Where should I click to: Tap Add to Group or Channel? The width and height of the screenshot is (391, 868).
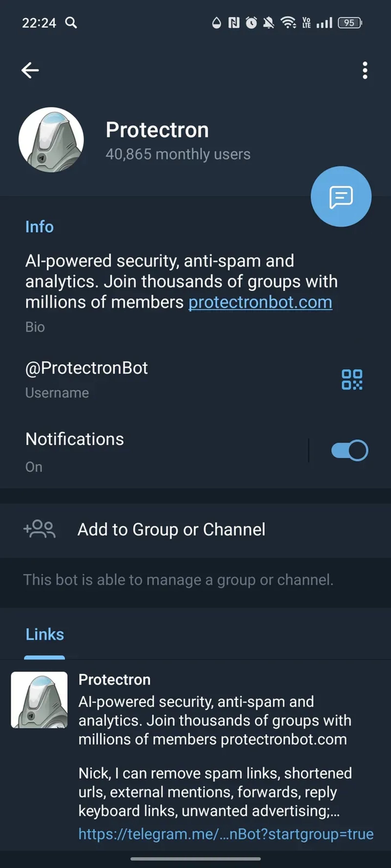(x=171, y=529)
